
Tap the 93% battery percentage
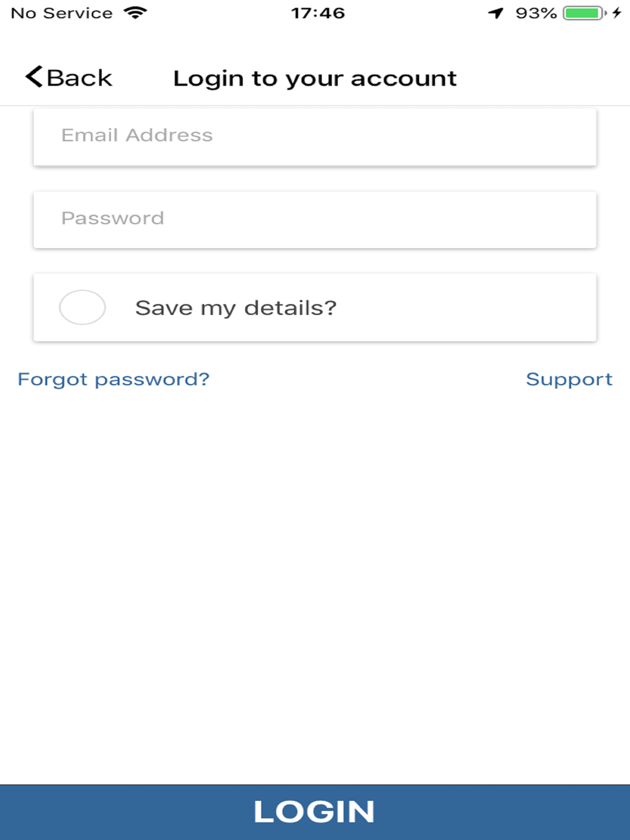coord(535,13)
